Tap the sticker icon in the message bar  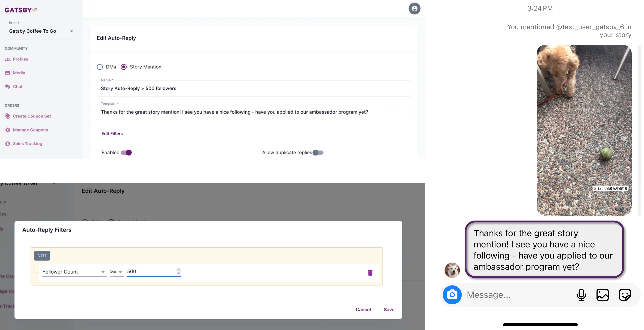coord(625,295)
